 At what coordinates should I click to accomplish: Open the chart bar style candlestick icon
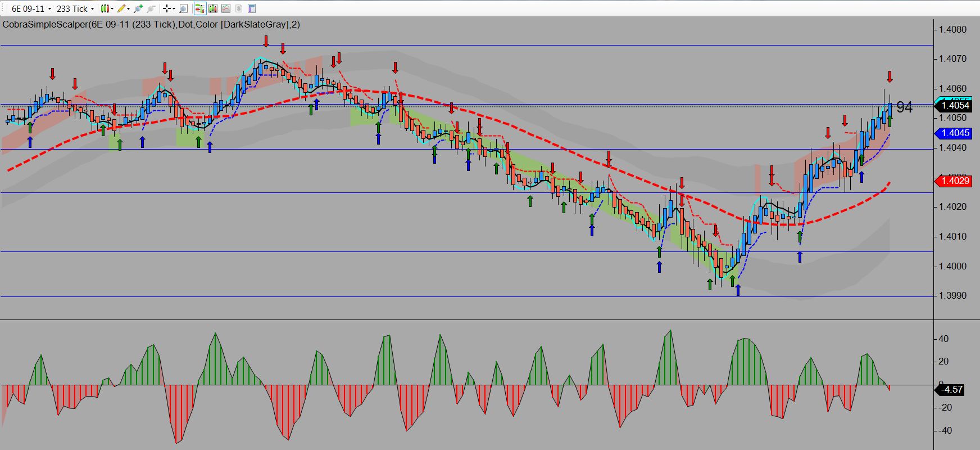pos(105,8)
